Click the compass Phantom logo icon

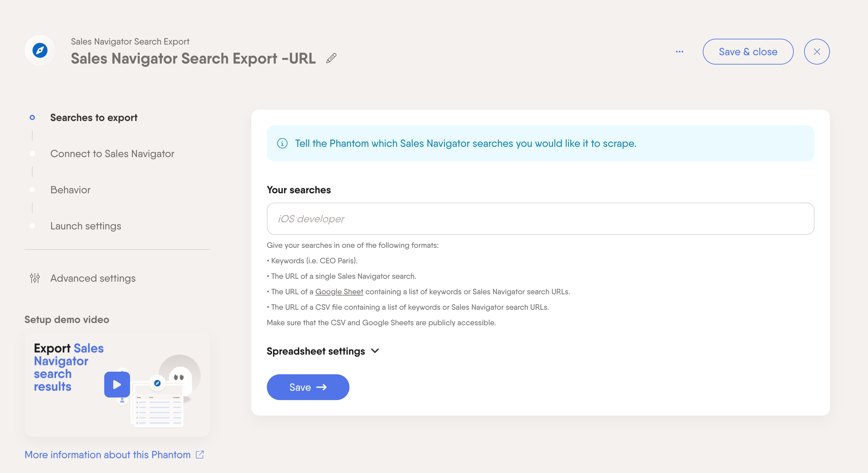[x=40, y=51]
